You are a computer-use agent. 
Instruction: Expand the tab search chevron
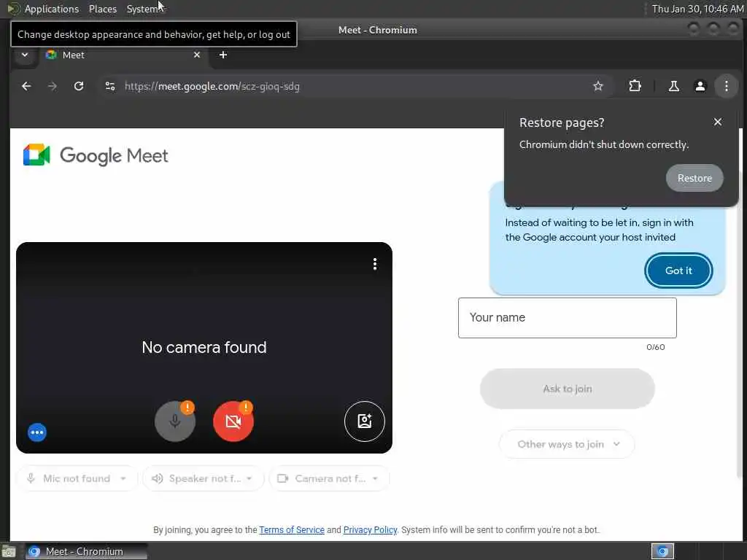25,55
